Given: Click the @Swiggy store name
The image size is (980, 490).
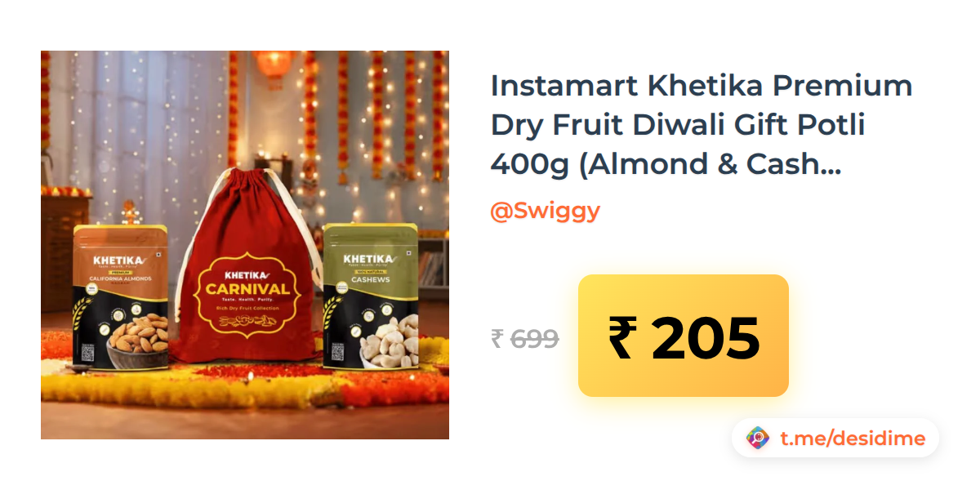Looking at the screenshot, I should pyautogui.click(x=545, y=211).
